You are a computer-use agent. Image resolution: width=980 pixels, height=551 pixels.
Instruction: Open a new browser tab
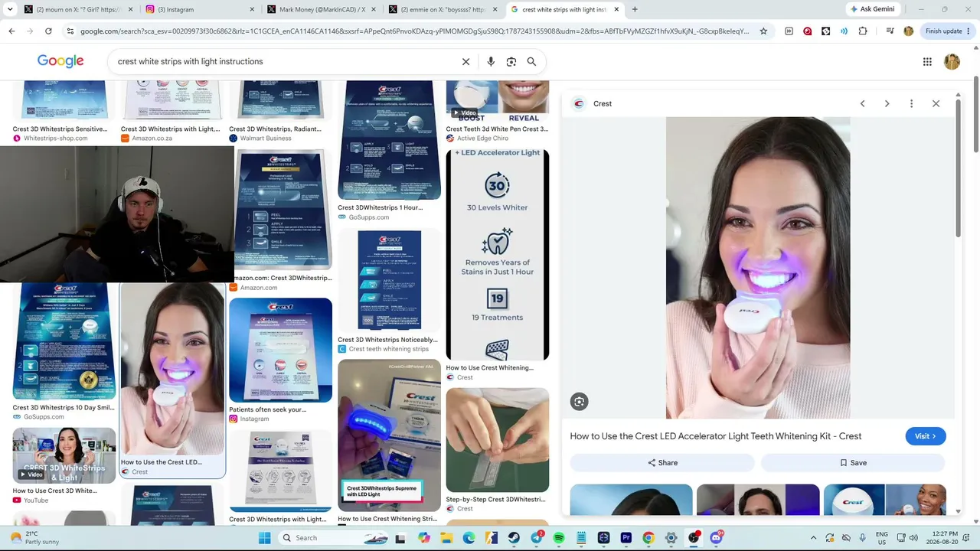click(635, 9)
